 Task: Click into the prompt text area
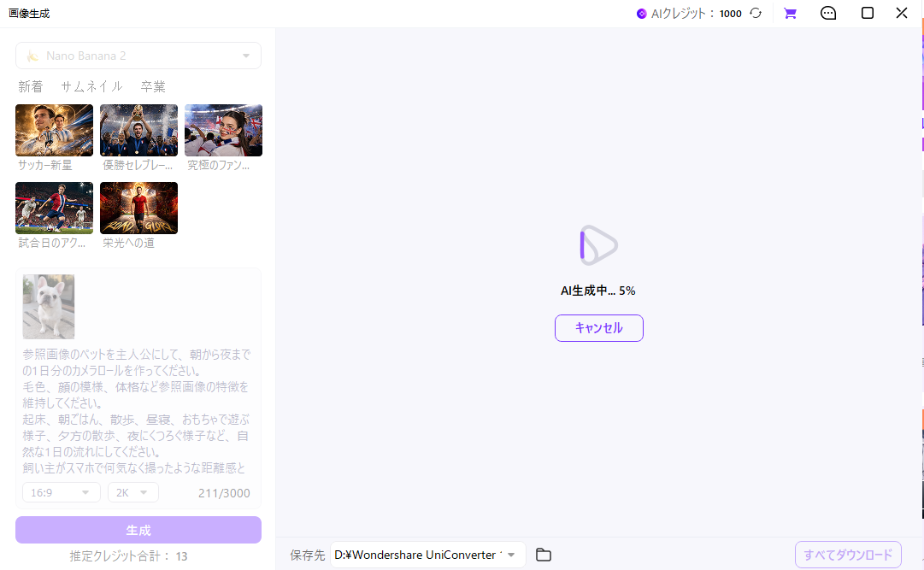coord(137,411)
